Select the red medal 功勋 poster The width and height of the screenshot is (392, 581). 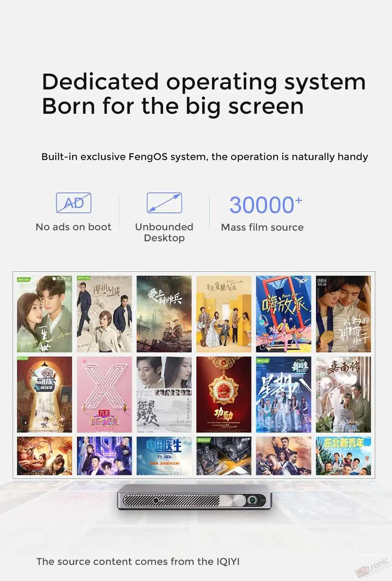coord(223,394)
